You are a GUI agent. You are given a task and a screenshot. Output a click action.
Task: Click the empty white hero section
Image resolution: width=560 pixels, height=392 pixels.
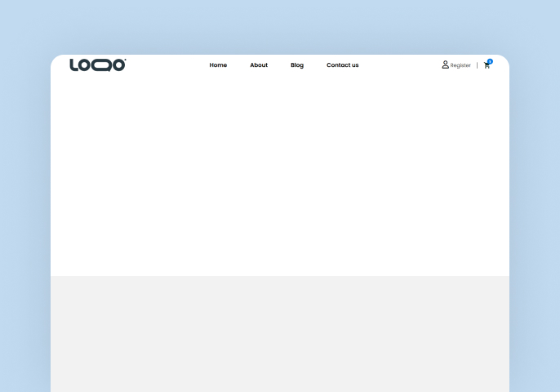(279, 176)
